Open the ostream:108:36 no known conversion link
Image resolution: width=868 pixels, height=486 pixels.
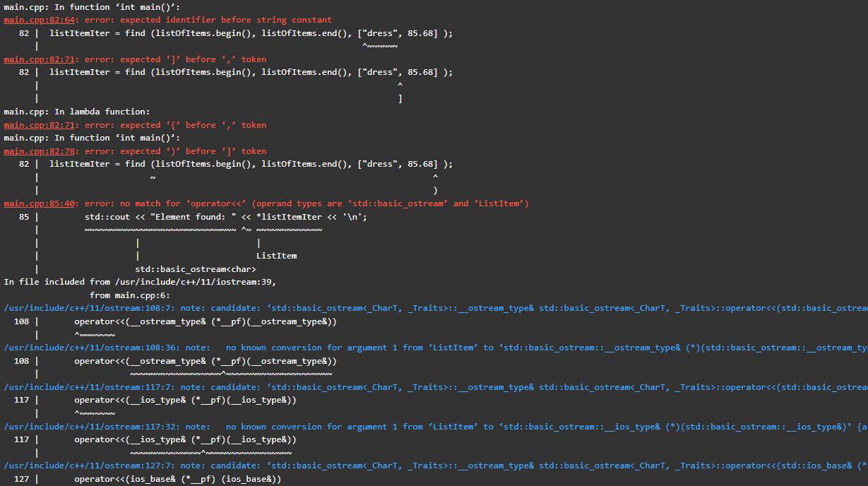click(88, 347)
